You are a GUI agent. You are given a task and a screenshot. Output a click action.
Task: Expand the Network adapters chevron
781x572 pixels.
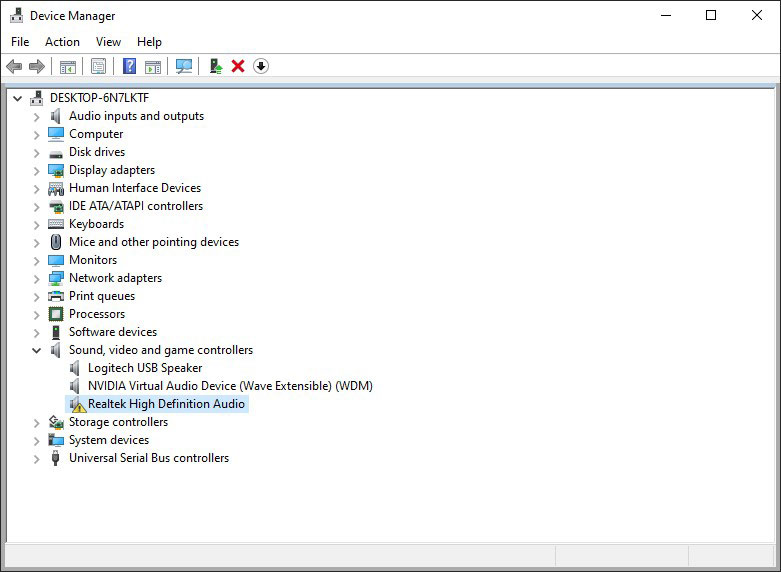(x=36, y=279)
